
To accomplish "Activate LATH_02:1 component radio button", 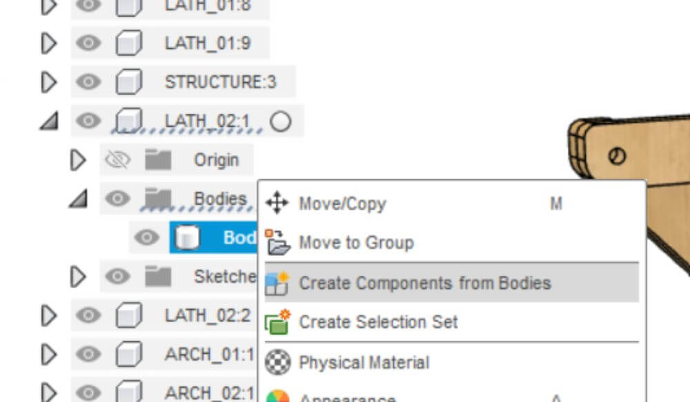I will pyautogui.click(x=280, y=121).
